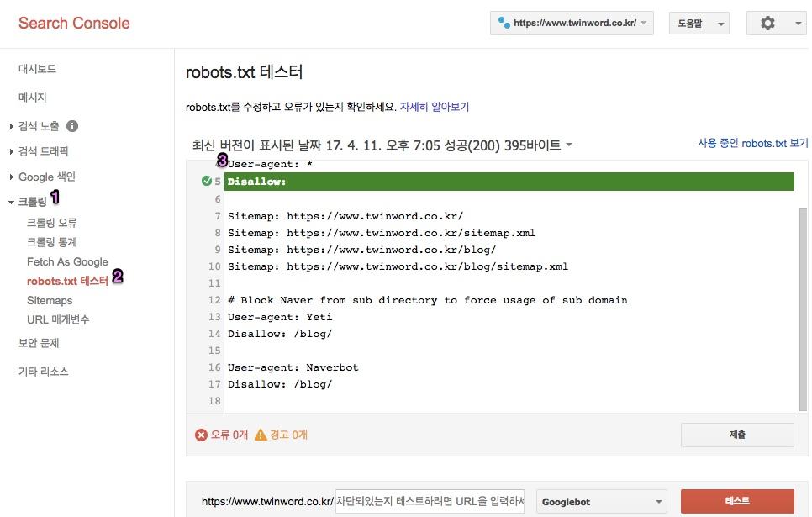Click line 14 Disallow: /blog/
The image size is (812, 517).
tap(280, 334)
